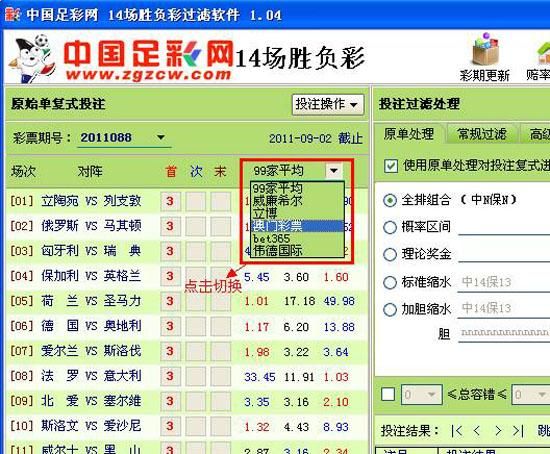
Task: Select the 全排组合 (中N保N) radio button
Action: [x=390, y=200]
